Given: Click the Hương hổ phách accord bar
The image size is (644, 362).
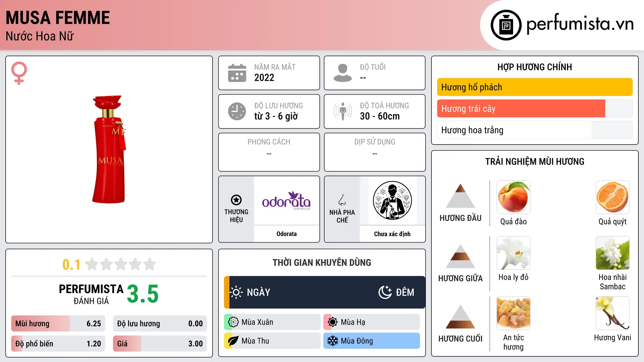Looking at the screenshot, I should [x=535, y=87].
